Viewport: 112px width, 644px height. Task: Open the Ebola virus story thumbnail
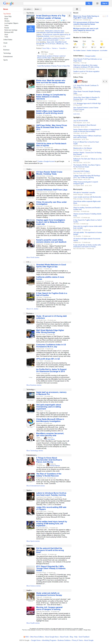click(x=31, y=84)
